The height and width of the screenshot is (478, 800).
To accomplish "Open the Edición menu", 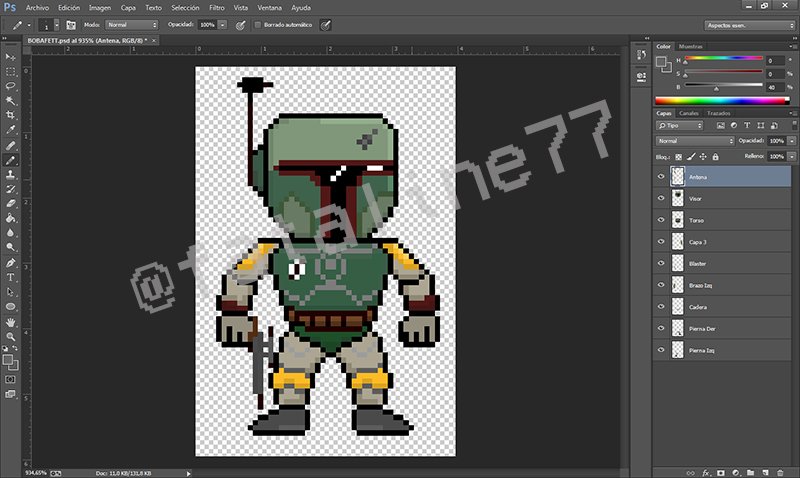I will (69, 8).
